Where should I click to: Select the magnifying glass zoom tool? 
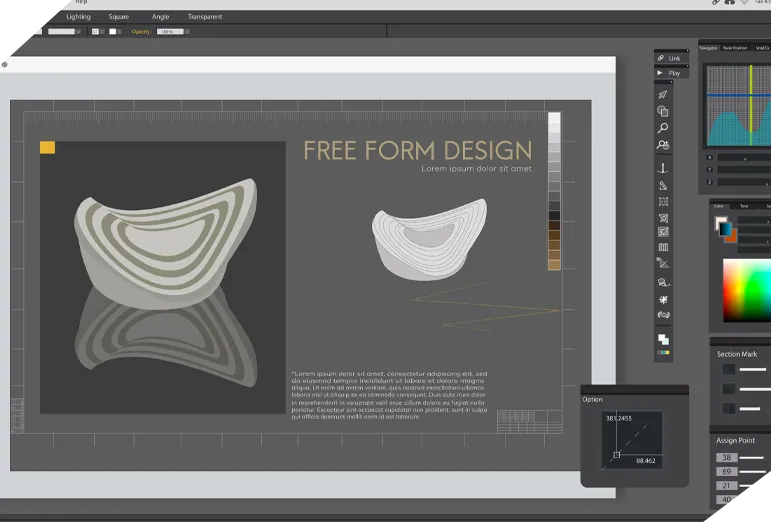663,128
